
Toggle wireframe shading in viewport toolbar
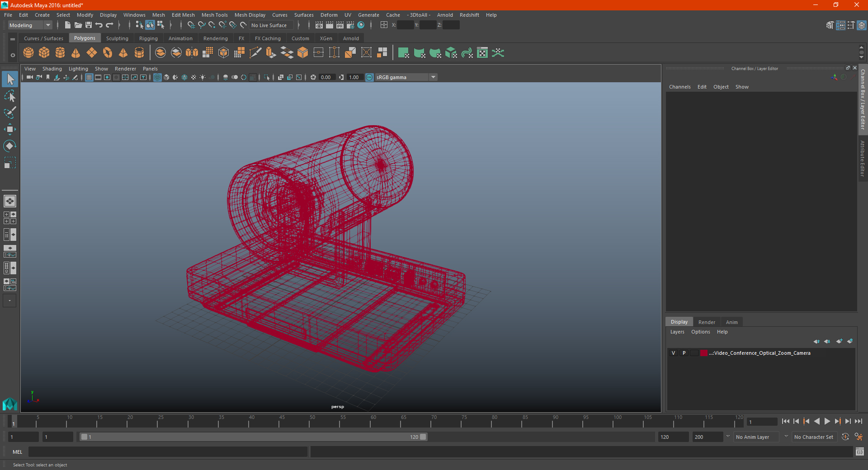click(x=157, y=77)
